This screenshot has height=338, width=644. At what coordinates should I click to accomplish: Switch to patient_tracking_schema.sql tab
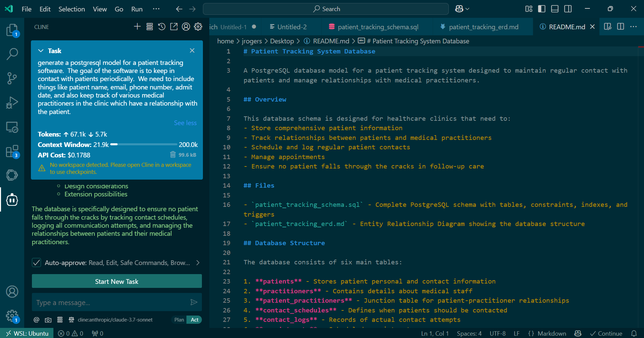click(378, 27)
